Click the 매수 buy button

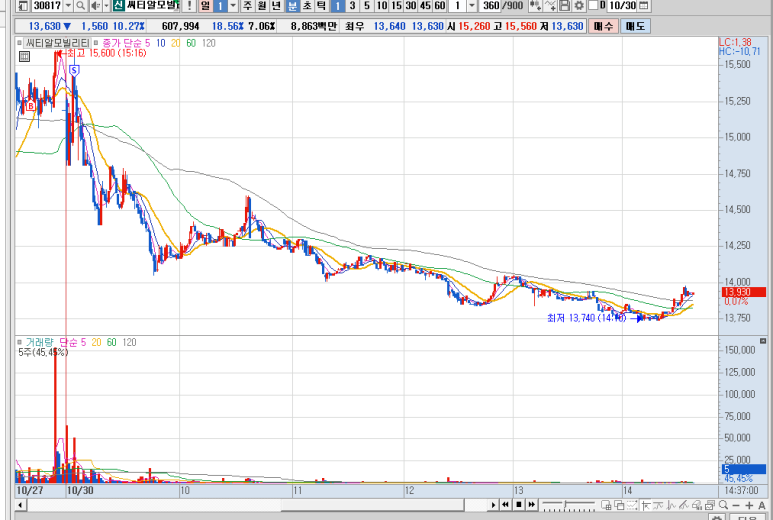tap(603, 26)
